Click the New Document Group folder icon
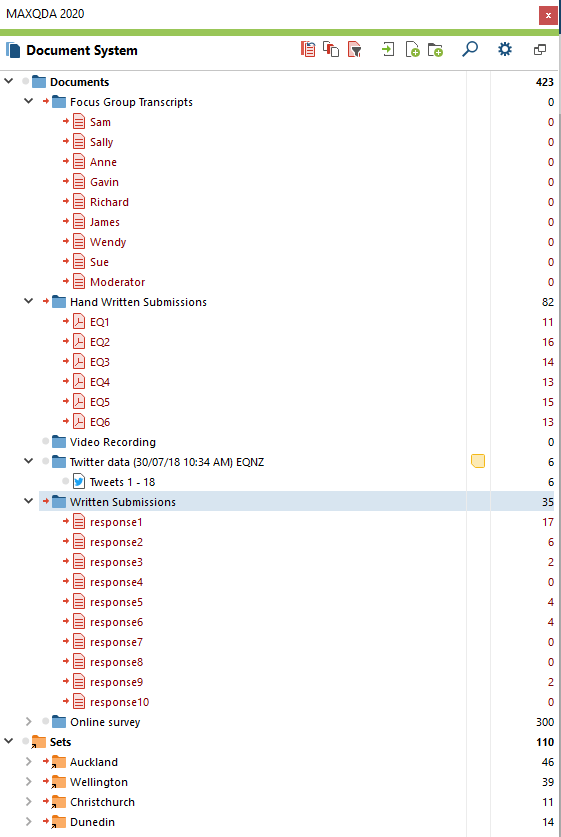Screen dimensions: 561x837 (436, 50)
